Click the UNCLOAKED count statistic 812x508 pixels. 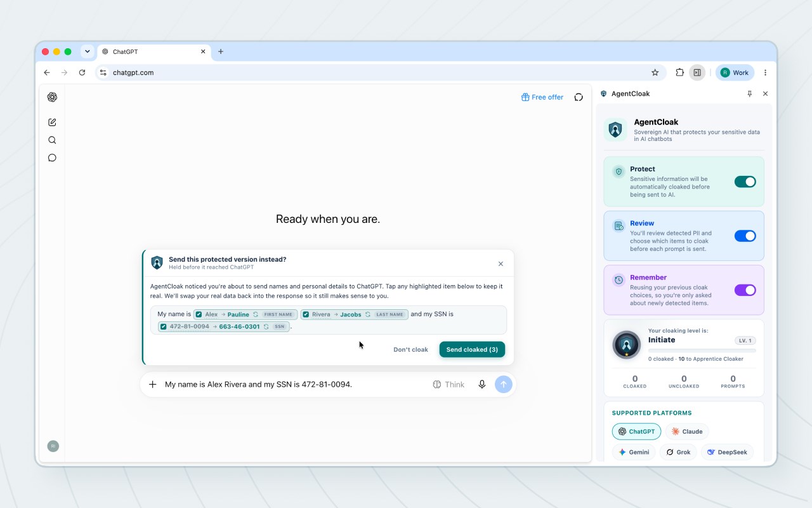[x=684, y=382]
